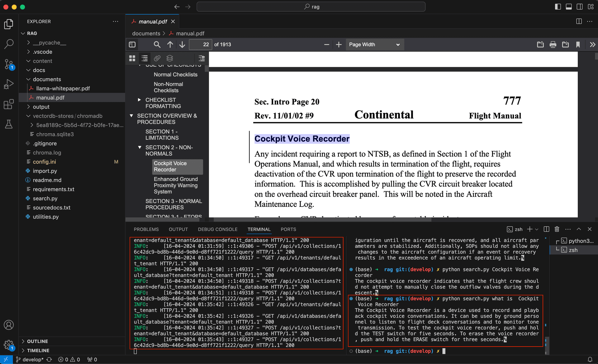Open search.py in the explorer
The image size is (598, 364).
point(45,198)
